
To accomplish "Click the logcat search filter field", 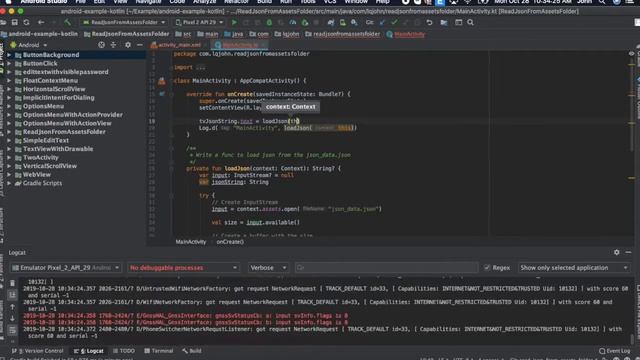I will (x=386, y=268).
